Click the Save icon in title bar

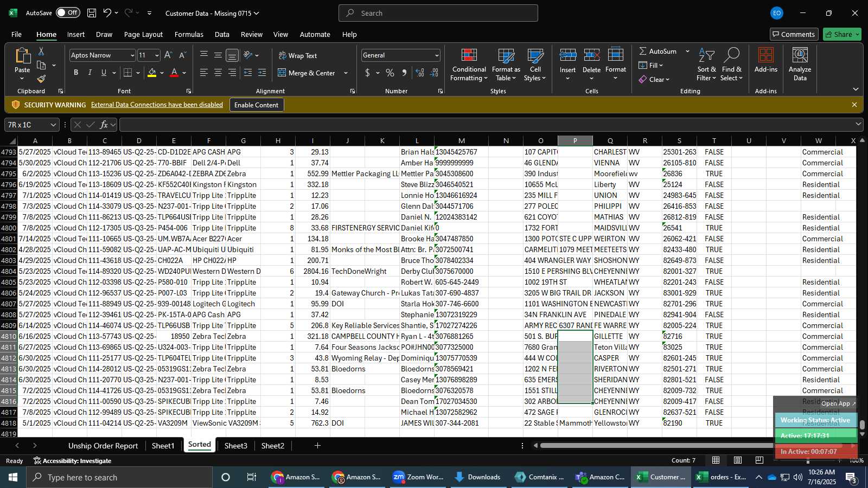coord(92,13)
